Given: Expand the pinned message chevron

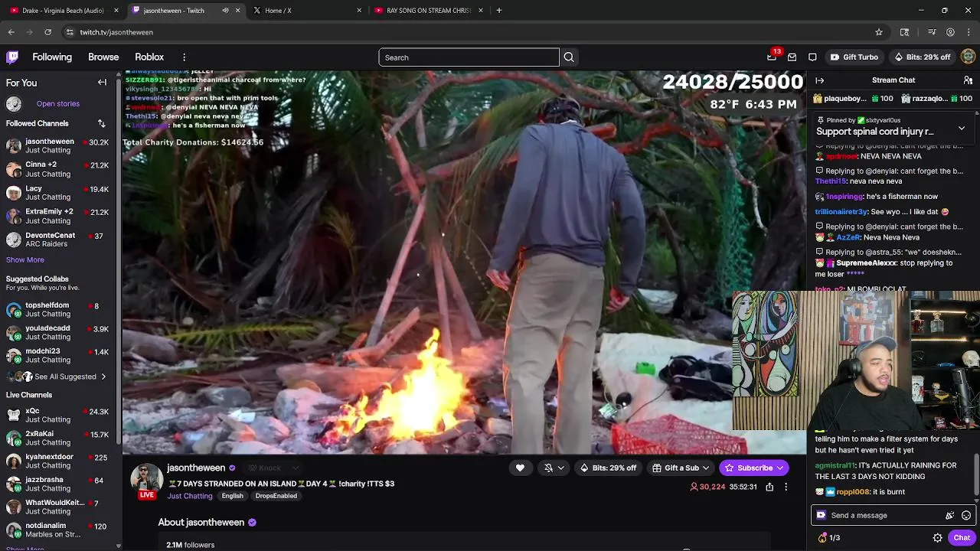Looking at the screenshot, I should [x=962, y=129].
